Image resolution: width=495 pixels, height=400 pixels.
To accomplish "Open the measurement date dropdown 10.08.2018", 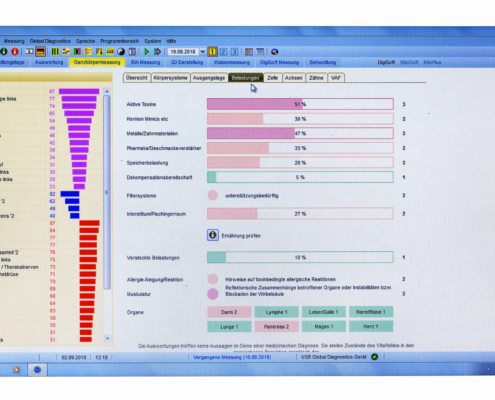I will pyautogui.click(x=203, y=52).
